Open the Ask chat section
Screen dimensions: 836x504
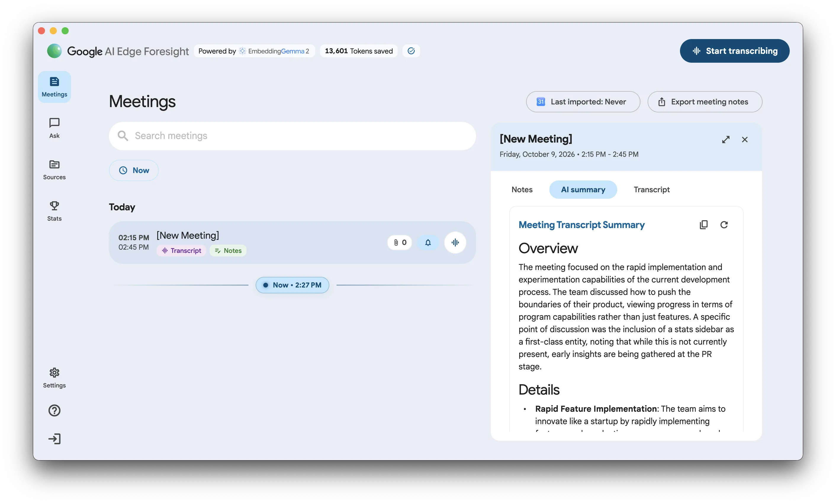(54, 128)
